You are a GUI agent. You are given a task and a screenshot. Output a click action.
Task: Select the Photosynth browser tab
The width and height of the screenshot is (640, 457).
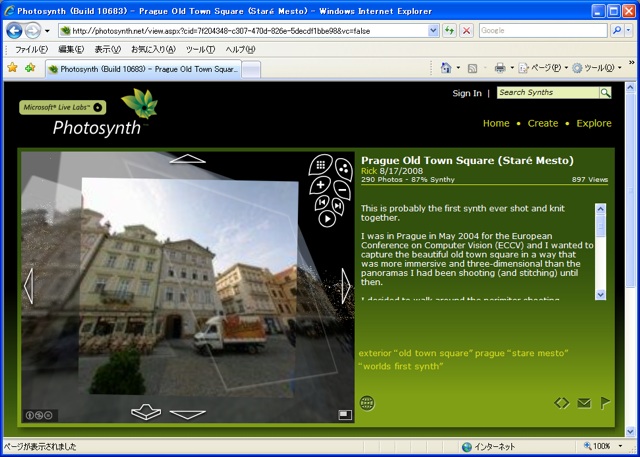(143, 69)
